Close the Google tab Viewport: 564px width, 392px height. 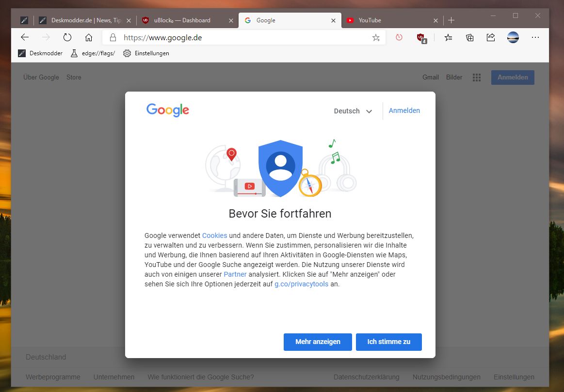(x=333, y=21)
